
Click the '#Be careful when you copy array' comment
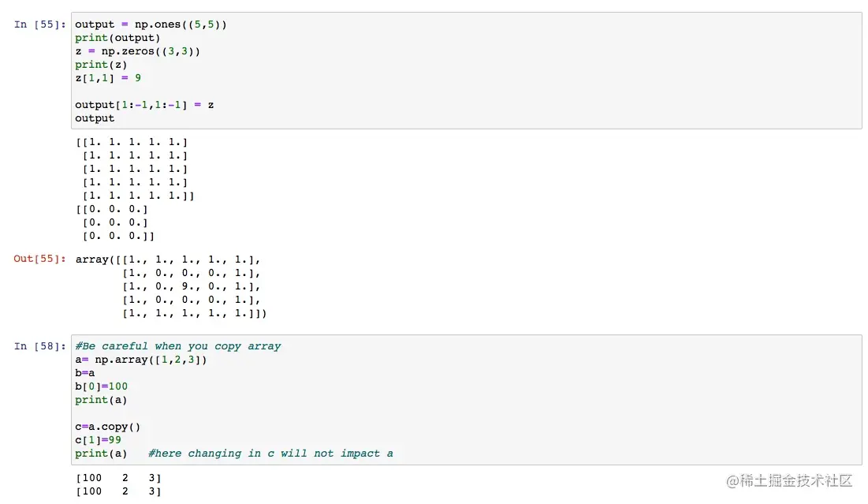pos(178,345)
